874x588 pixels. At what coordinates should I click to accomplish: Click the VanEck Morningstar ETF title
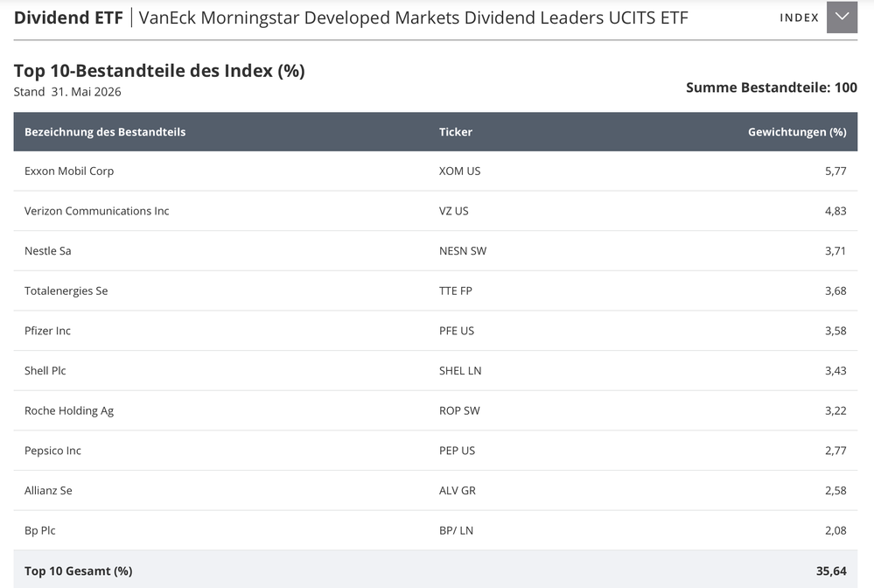click(x=413, y=17)
